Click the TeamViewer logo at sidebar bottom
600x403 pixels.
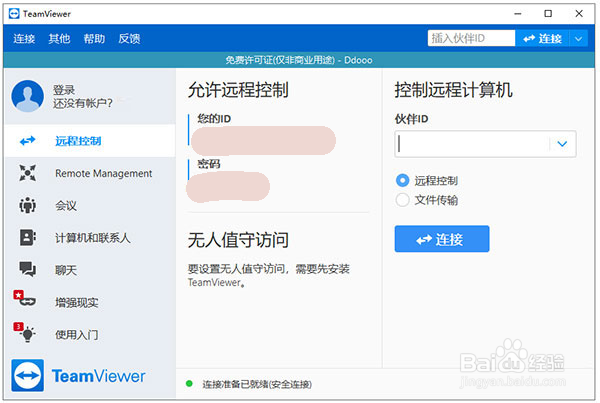[78, 375]
